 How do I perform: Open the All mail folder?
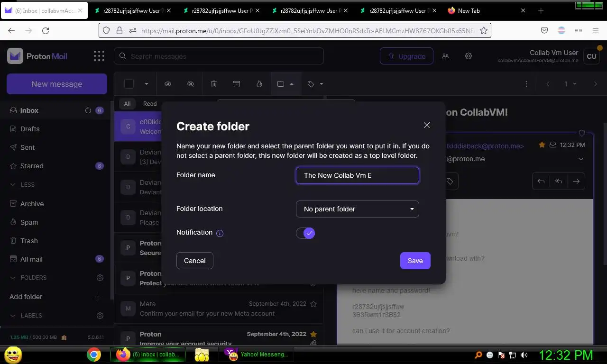(31, 259)
